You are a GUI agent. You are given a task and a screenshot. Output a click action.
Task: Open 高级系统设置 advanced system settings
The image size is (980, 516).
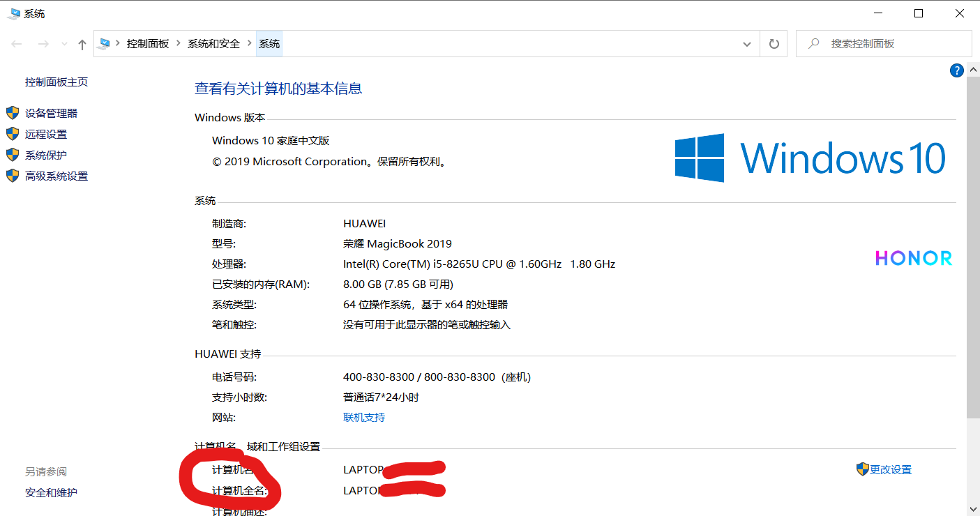click(56, 176)
